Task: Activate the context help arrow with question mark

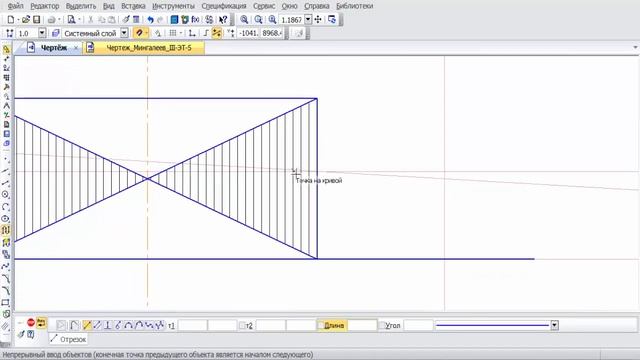Action: pyautogui.click(x=223, y=19)
